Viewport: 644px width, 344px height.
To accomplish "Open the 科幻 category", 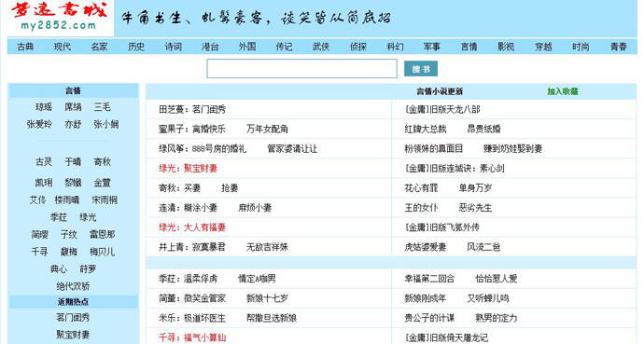I will [x=395, y=47].
